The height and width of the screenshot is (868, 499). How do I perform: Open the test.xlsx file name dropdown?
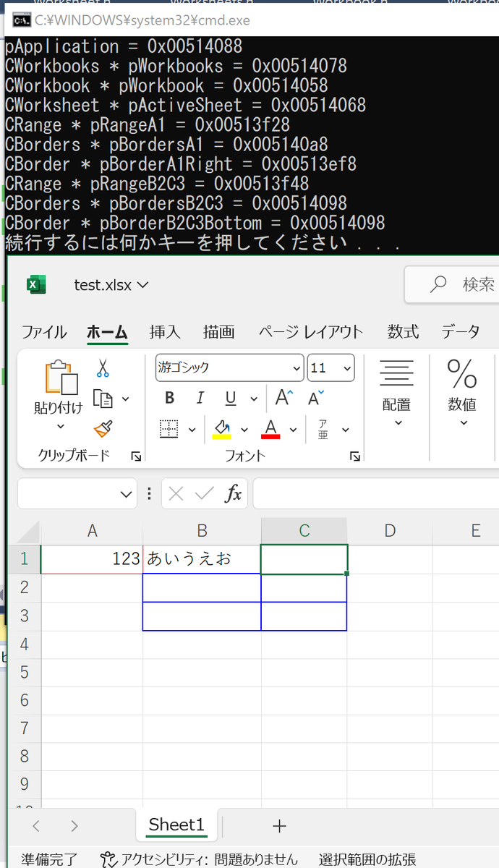[142, 285]
